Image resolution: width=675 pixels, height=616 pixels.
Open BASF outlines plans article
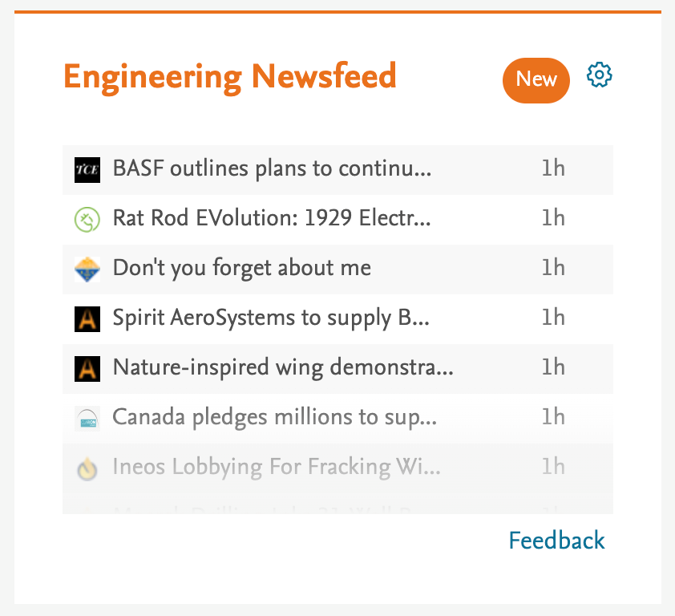272,169
